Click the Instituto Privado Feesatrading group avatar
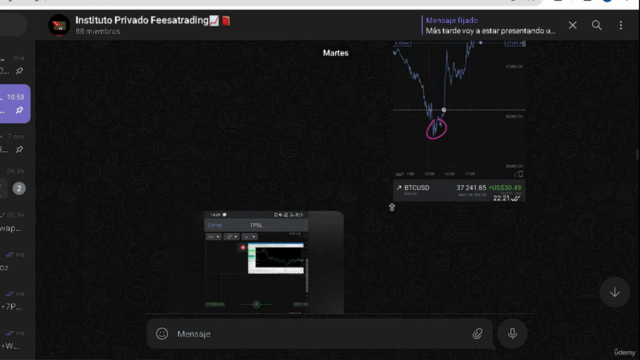Viewport: 640px width, 360px height. [x=59, y=25]
